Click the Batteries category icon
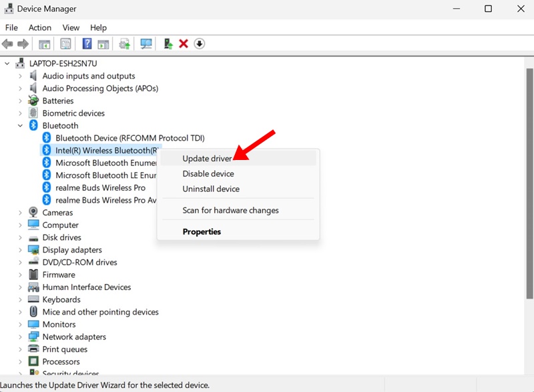 pos(33,101)
